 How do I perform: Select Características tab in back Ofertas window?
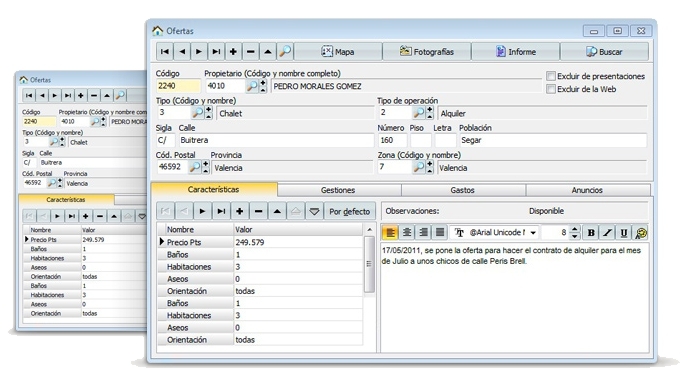pyautogui.click(x=66, y=200)
